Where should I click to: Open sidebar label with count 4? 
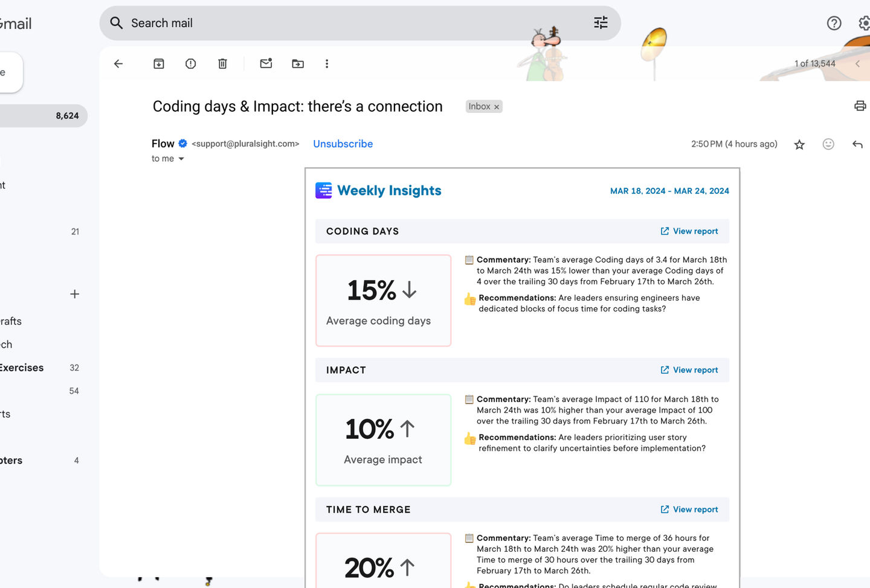(x=39, y=461)
